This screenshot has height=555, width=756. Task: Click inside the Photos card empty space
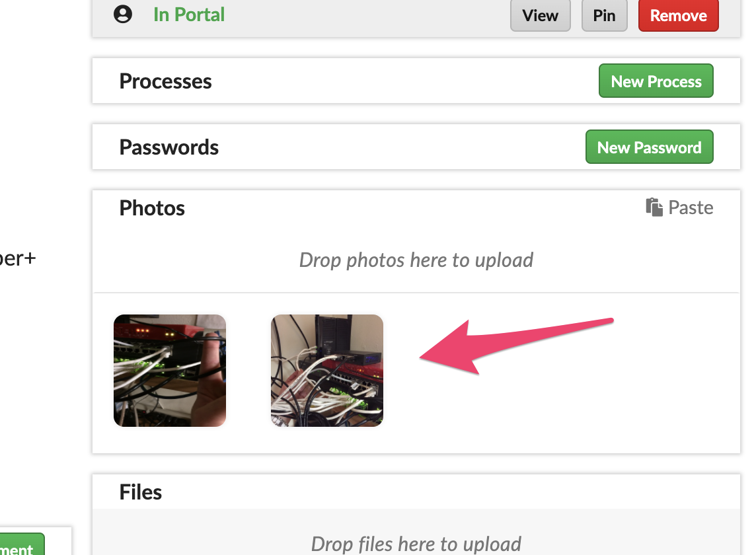pos(562,410)
